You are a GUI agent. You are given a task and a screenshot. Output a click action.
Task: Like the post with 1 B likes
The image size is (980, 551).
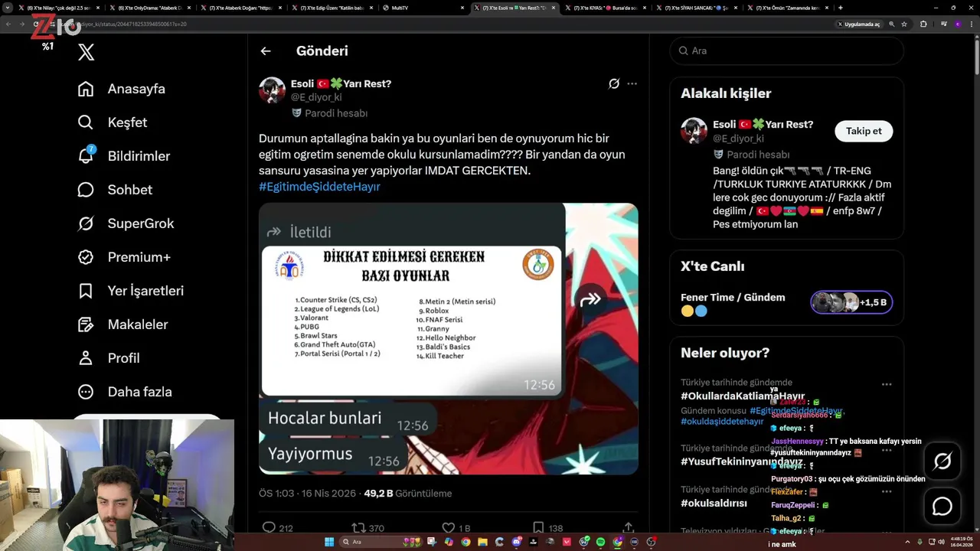click(449, 527)
